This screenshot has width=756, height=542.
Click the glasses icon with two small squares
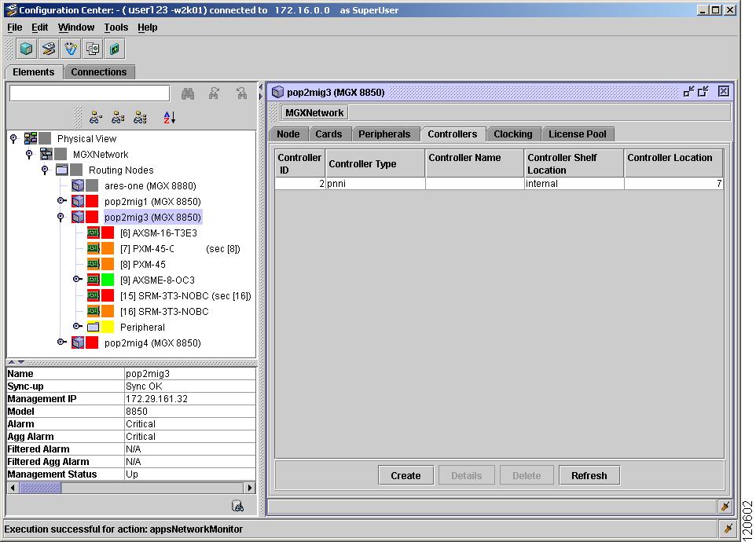(118, 117)
